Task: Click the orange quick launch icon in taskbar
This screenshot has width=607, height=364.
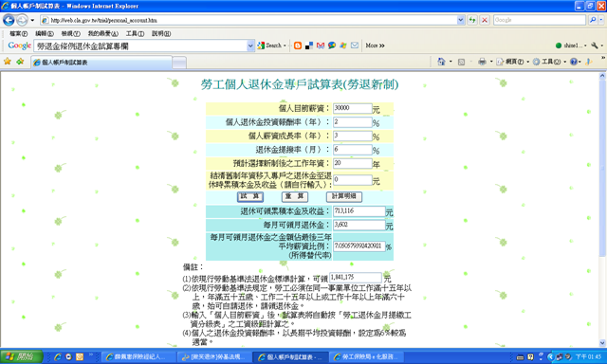Action: pyautogui.click(x=80, y=356)
